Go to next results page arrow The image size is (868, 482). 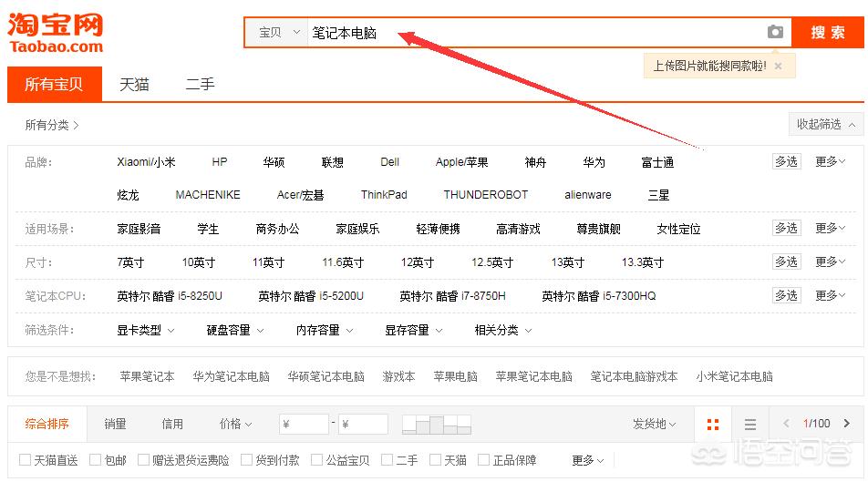[846, 424]
